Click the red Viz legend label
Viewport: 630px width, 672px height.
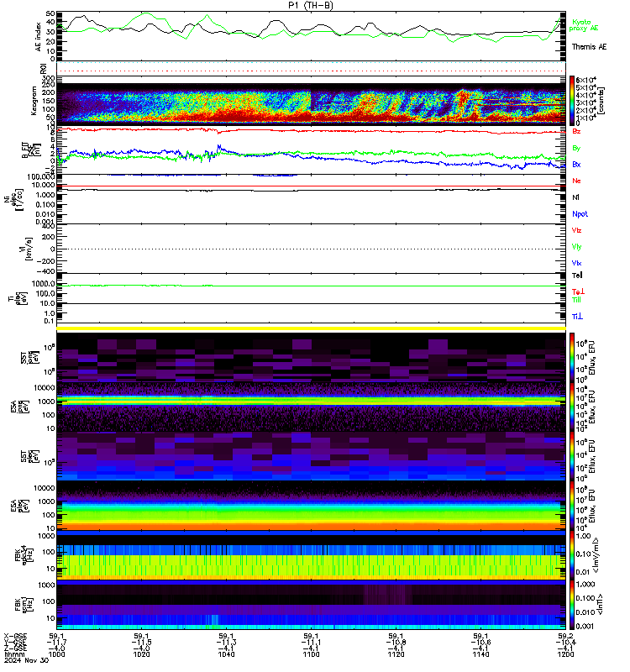(576, 230)
